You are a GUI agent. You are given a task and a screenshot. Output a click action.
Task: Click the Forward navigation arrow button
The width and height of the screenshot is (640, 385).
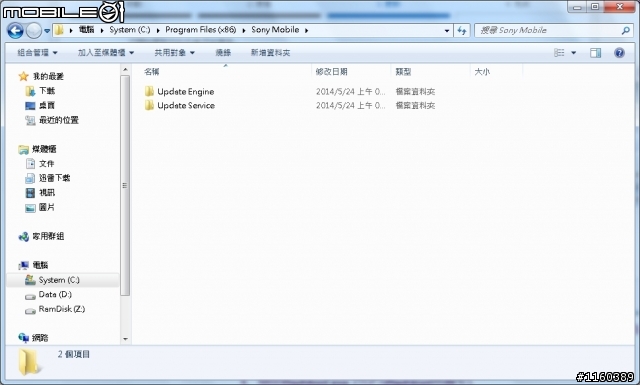[33, 31]
